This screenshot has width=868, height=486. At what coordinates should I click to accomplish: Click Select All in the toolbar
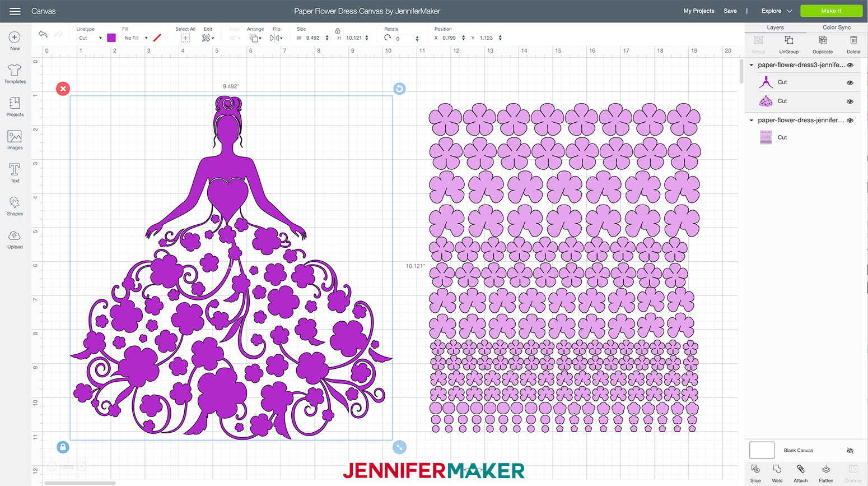click(185, 35)
